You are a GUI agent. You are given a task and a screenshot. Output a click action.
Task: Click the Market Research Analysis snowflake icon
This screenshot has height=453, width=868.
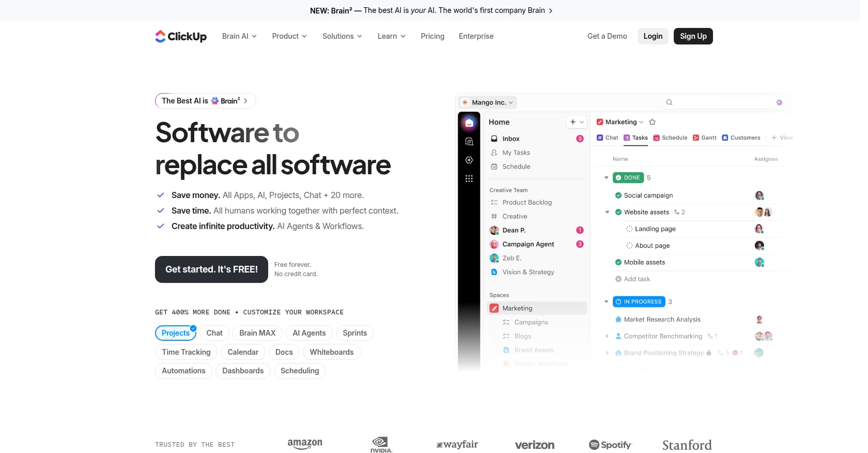(618, 320)
